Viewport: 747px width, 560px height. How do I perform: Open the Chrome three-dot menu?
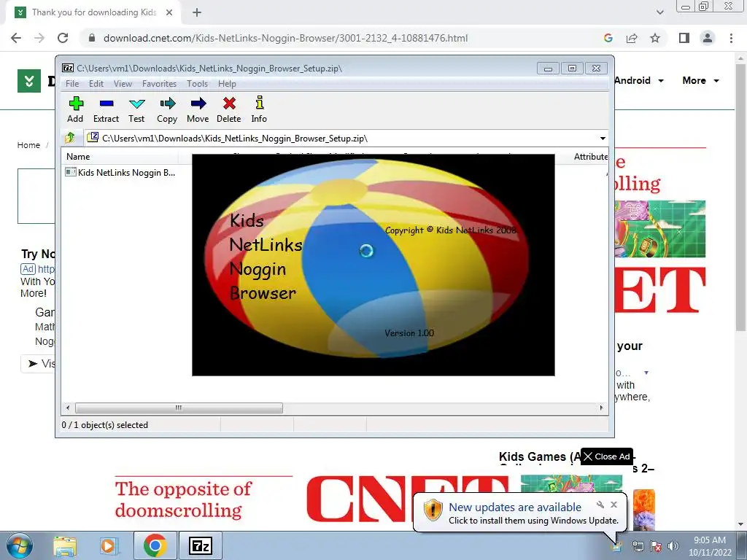point(731,38)
